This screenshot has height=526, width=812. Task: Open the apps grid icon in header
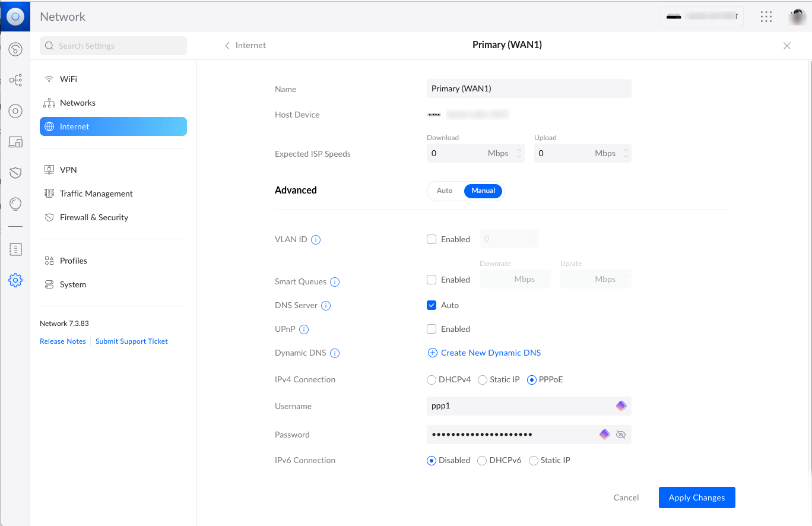[766, 17]
